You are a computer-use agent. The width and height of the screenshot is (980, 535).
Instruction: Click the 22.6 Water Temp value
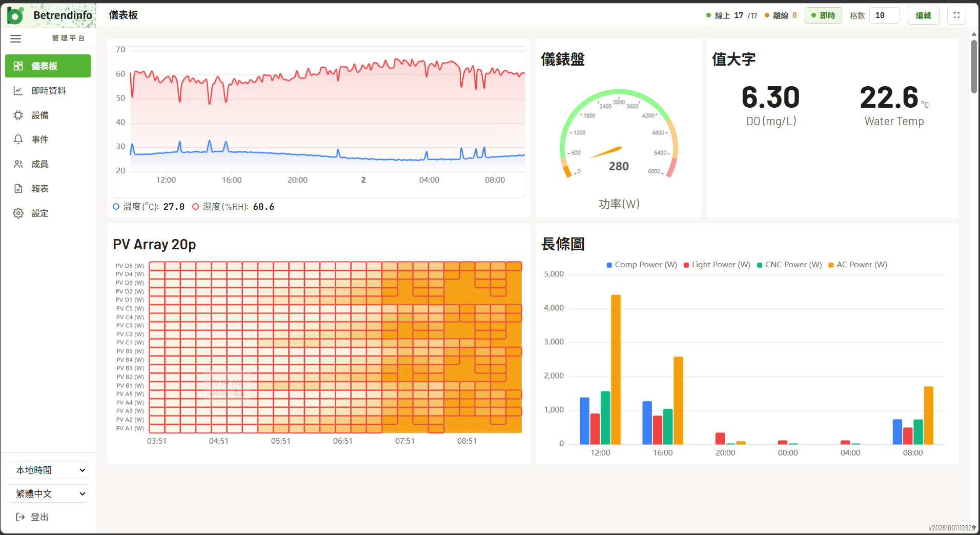click(x=889, y=97)
